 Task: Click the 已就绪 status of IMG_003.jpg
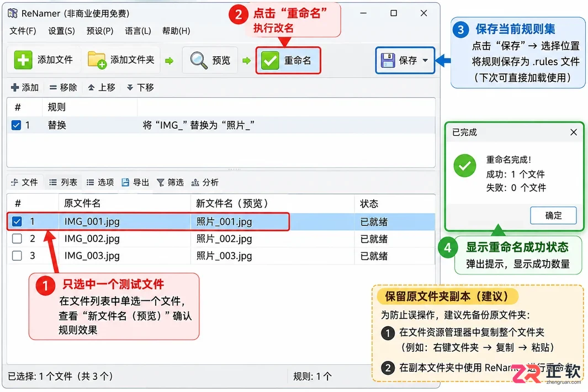tap(374, 256)
